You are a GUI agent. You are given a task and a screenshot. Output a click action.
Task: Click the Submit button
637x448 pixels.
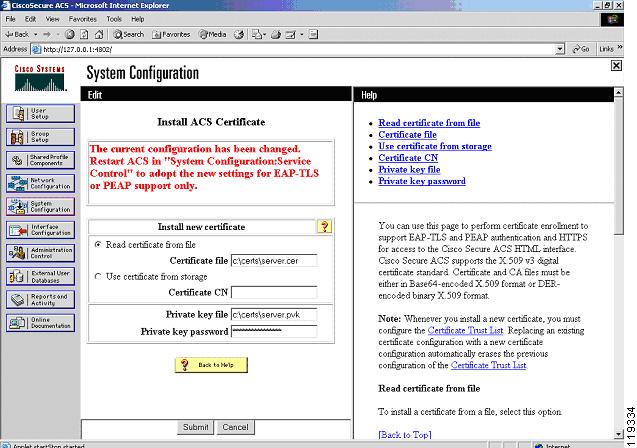pyautogui.click(x=195, y=427)
